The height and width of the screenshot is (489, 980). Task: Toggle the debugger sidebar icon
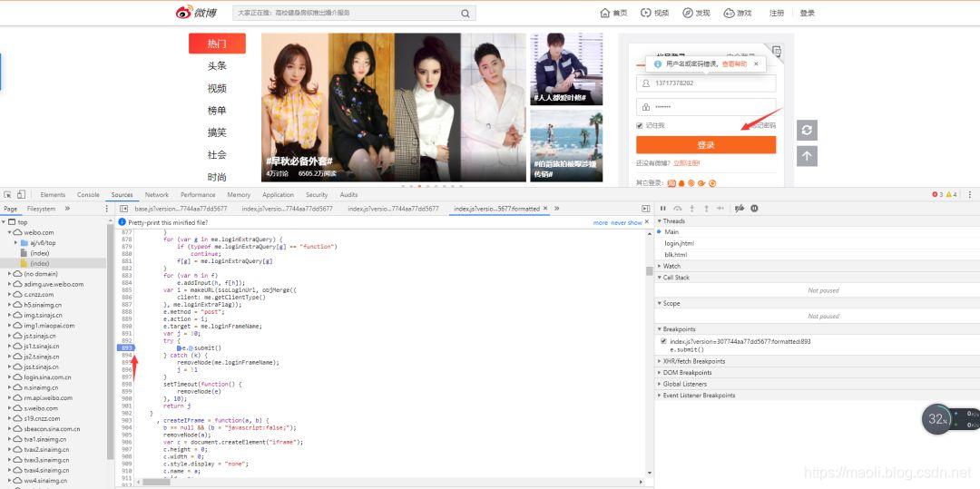coord(646,209)
